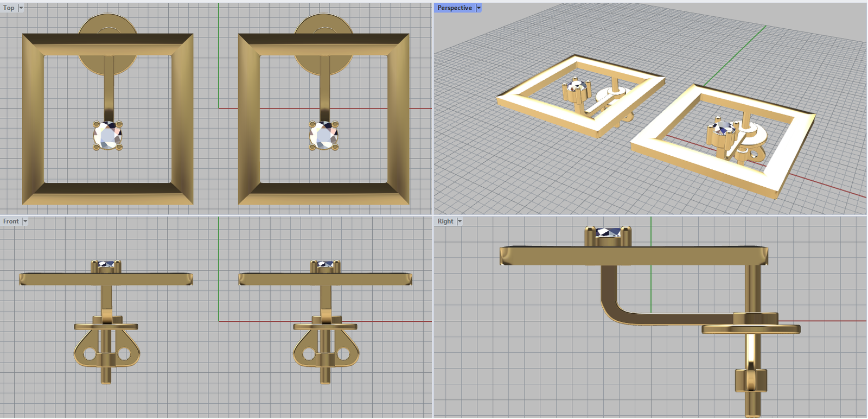Activate the Top viewport title label
The height and width of the screenshot is (419, 868).
[9, 8]
